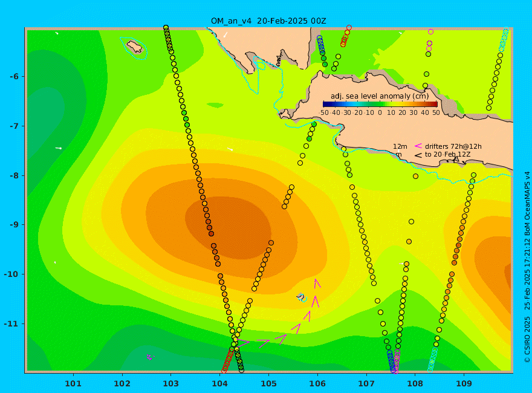Click the magenta drifter arrow legend symbol
Screen dimensions: 532x393
(x=418, y=146)
